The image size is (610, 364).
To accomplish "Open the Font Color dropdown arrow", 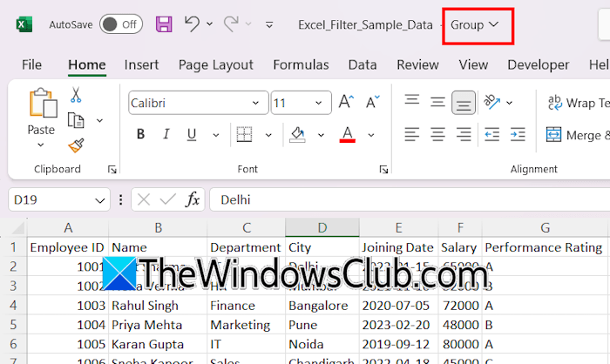I will (x=371, y=135).
